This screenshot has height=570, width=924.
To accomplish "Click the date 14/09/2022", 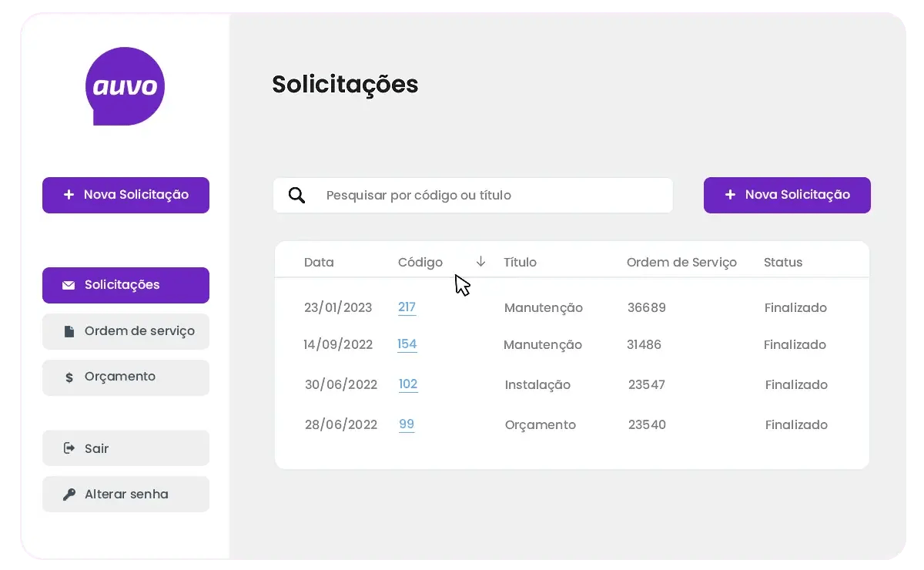I will click(x=338, y=344).
